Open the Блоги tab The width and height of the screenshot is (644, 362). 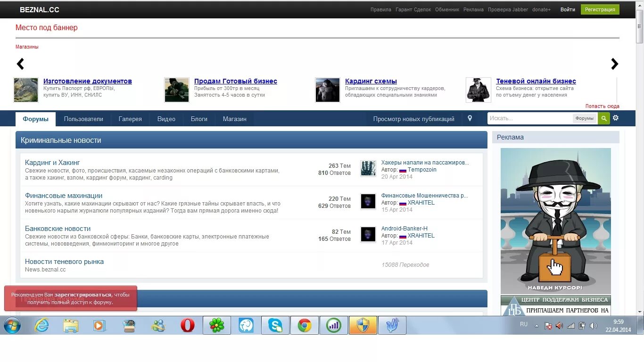point(199,119)
